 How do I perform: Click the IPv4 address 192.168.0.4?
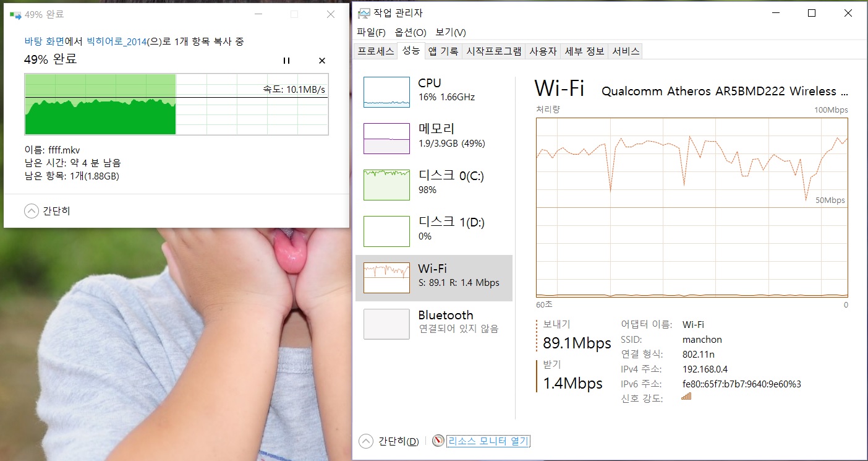[705, 369]
